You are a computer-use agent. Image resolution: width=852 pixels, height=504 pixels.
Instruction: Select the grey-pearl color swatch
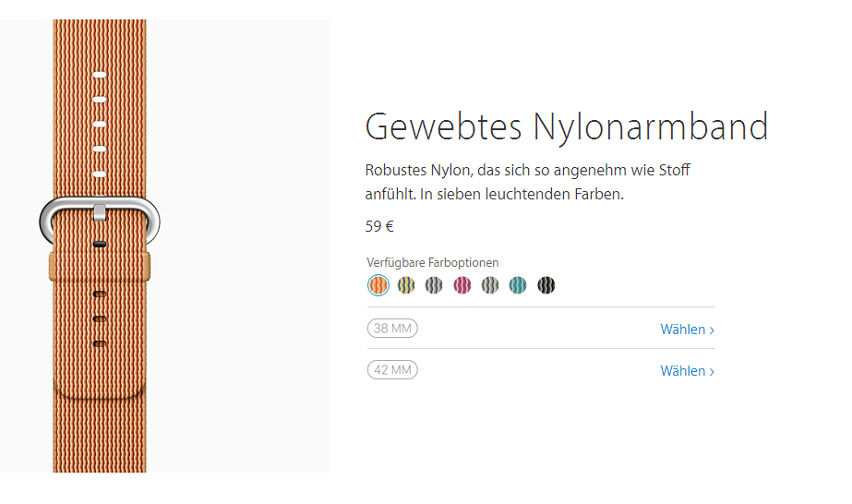click(x=489, y=285)
